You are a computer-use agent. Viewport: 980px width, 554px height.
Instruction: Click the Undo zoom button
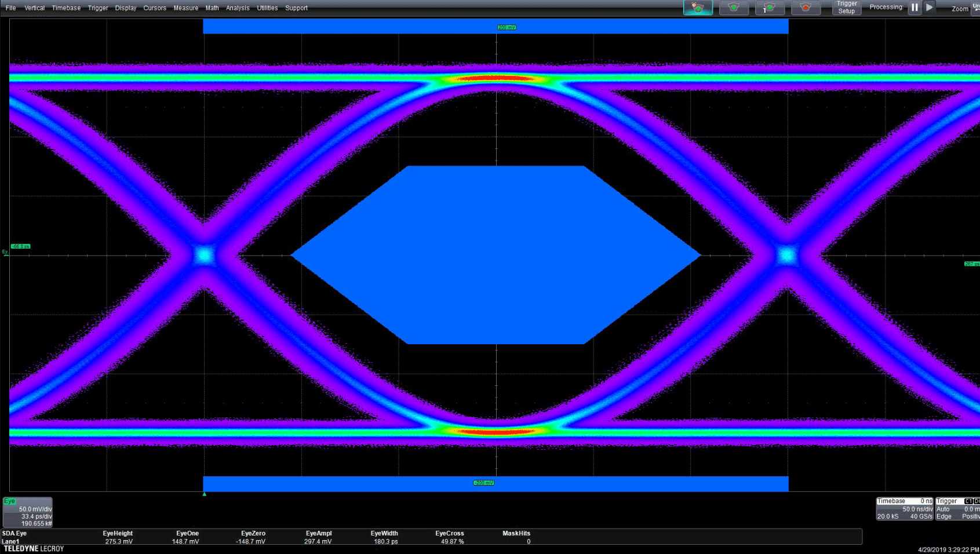pos(976,8)
